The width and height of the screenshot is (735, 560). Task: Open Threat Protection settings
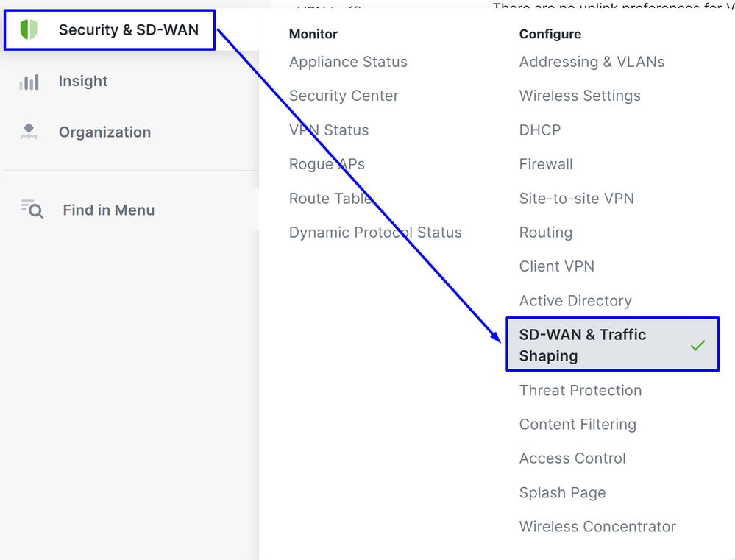point(580,391)
